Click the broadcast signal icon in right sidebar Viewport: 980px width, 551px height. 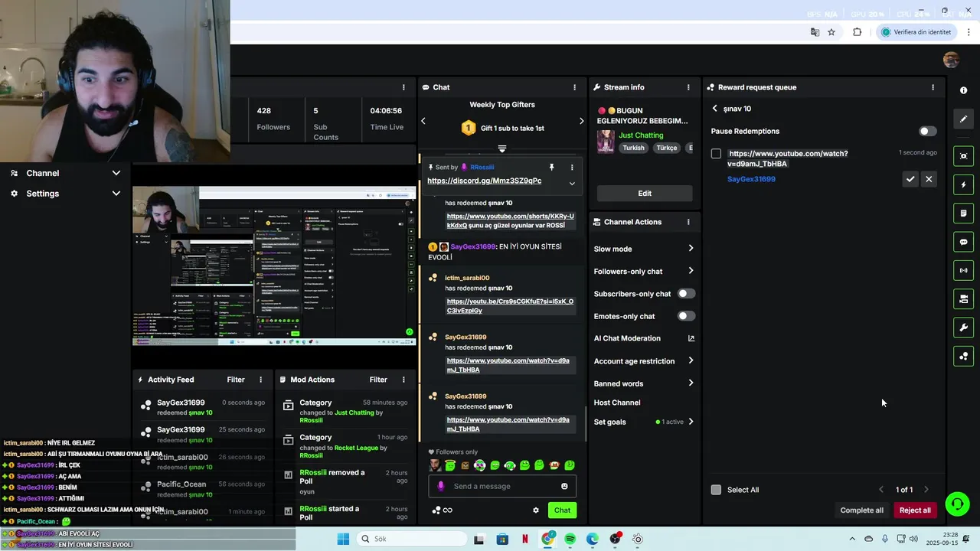(x=963, y=270)
